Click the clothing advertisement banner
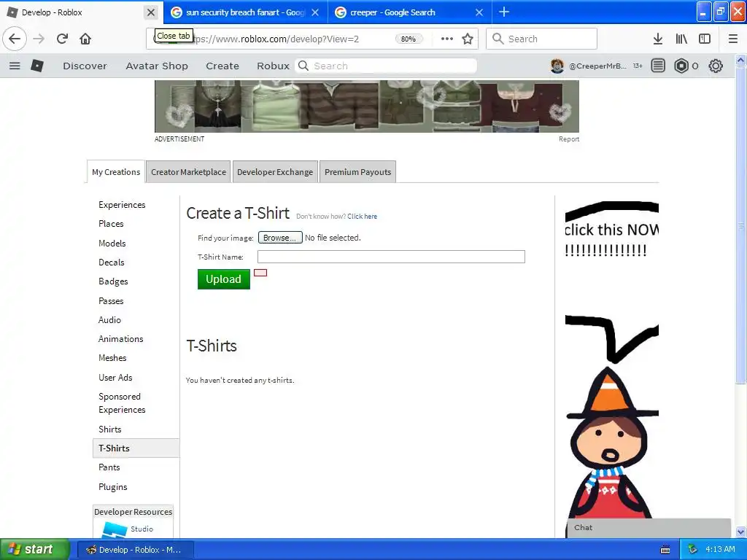This screenshot has width=747, height=560. coord(367,106)
